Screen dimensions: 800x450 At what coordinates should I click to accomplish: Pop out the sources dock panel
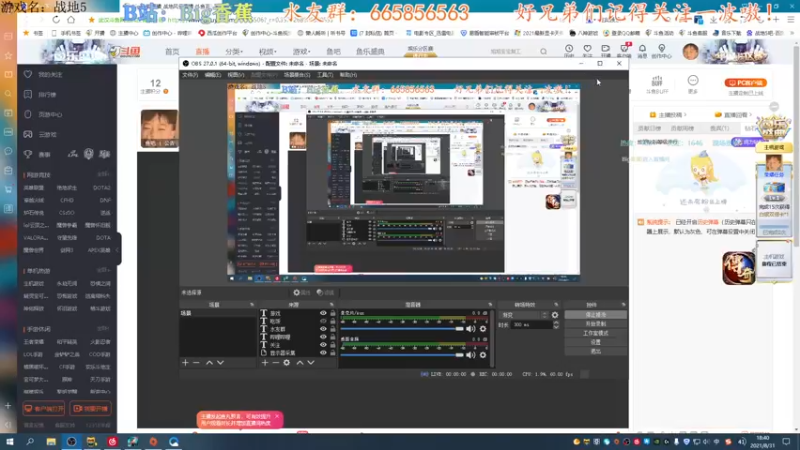click(332, 305)
